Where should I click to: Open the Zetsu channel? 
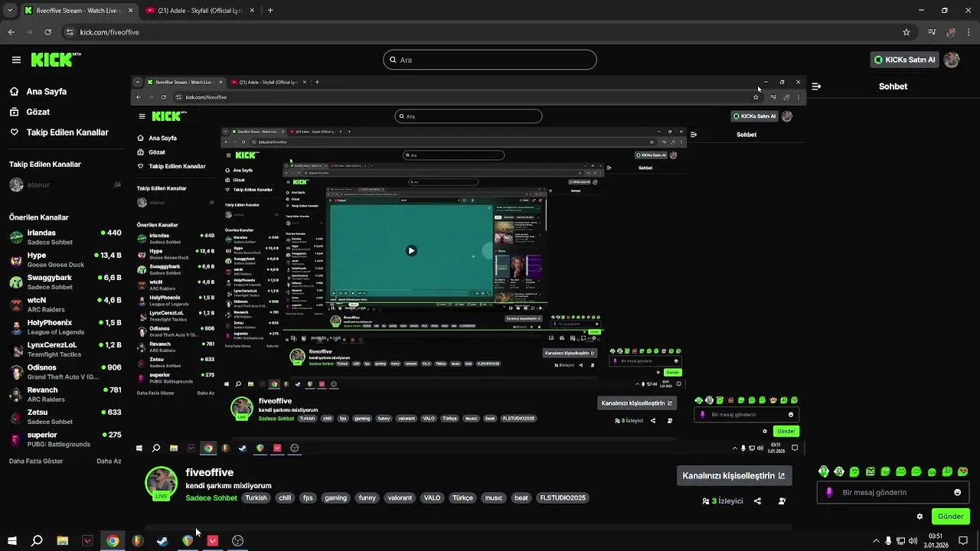click(x=65, y=417)
